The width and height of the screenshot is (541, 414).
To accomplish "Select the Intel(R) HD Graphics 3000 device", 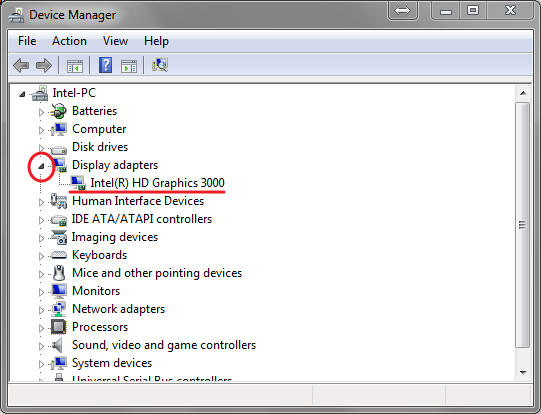I will [157, 183].
